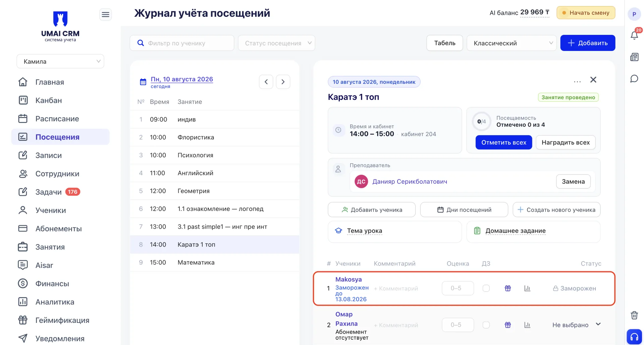Image resolution: width=644 pixels, height=345 pixels.
Task: Click Табель button
Action: coord(445,43)
